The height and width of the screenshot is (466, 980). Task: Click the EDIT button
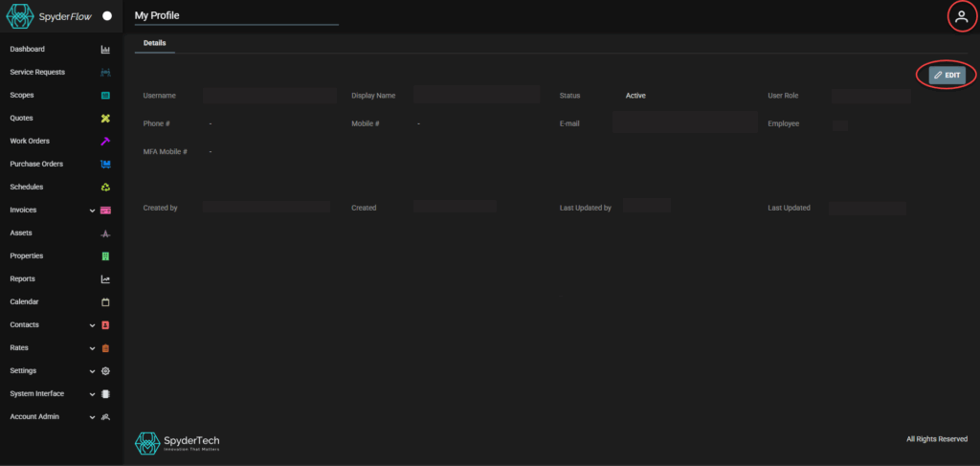947,75
